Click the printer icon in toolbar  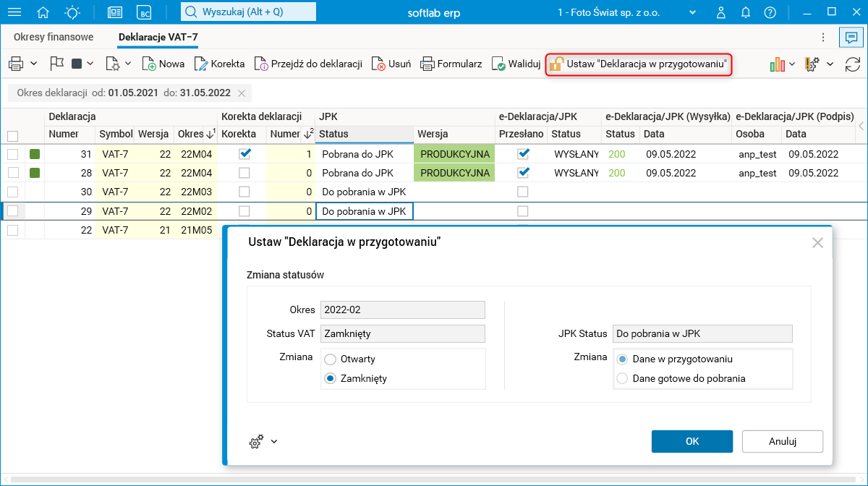pyautogui.click(x=16, y=64)
